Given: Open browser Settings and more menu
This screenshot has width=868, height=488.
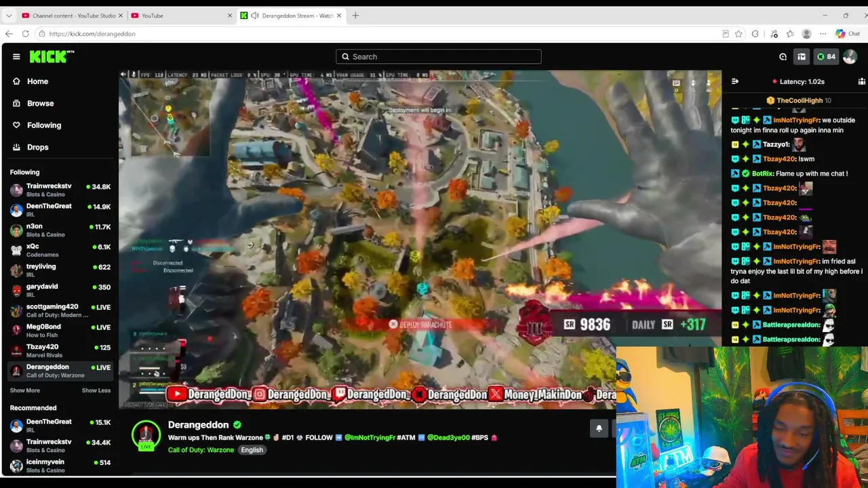Looking at the screenshot, I should 823,34.
